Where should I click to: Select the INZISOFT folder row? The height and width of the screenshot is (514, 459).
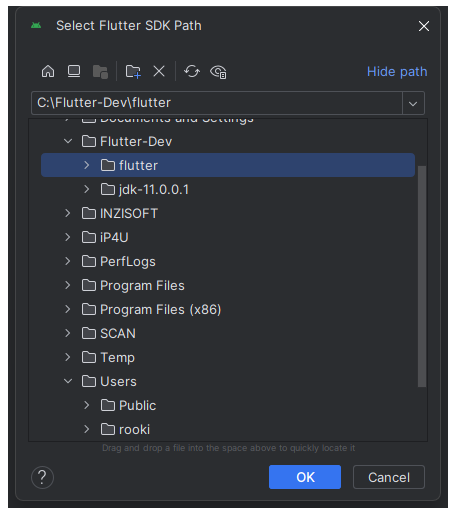(228, 213)
